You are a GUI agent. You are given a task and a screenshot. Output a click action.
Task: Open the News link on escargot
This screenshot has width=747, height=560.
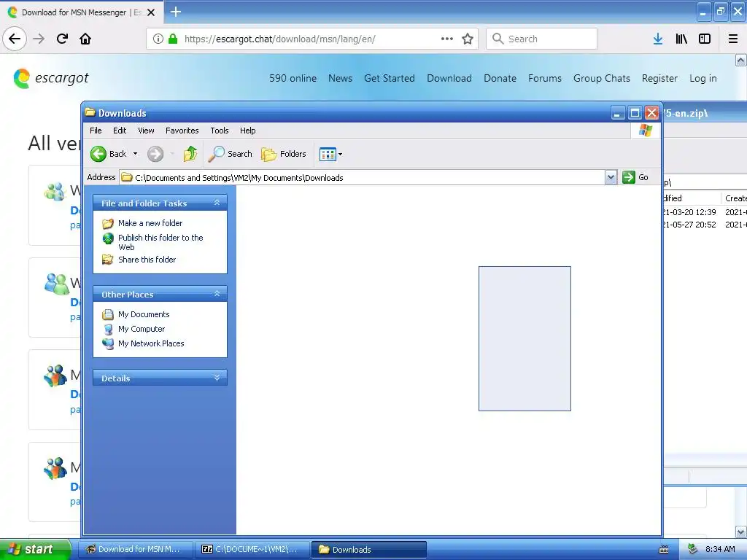[x=340, y=78]
